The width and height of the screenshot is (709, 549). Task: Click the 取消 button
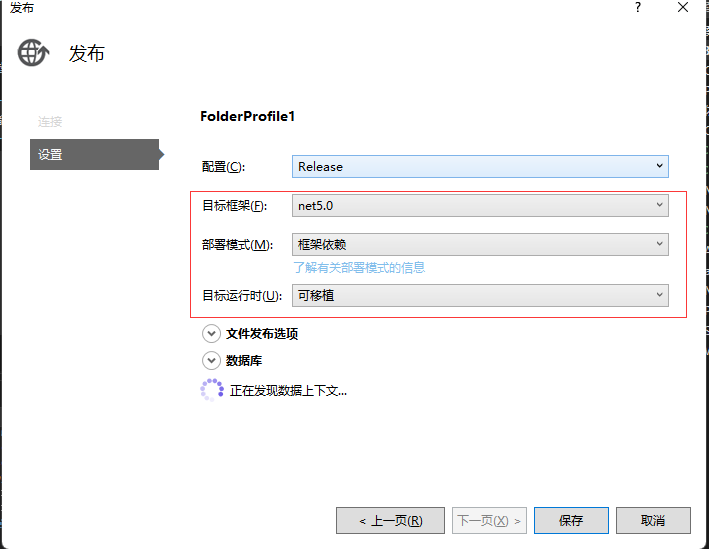tap(653, 521)
